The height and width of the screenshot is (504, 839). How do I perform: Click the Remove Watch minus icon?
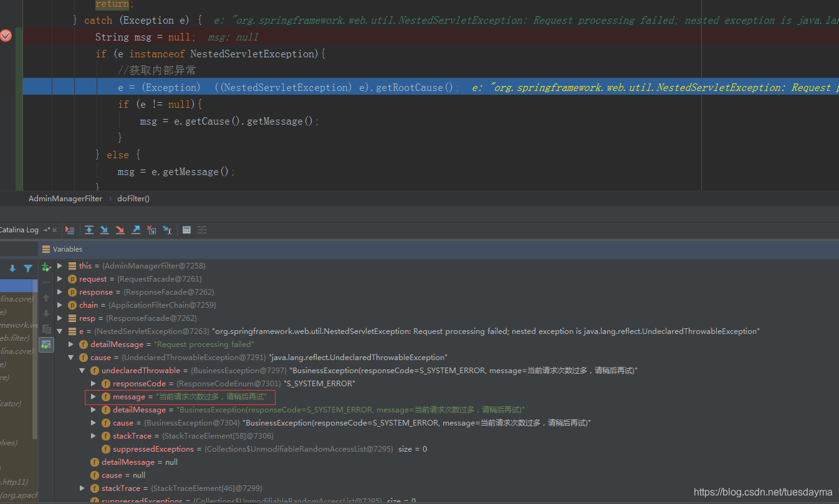pos(46,282)
